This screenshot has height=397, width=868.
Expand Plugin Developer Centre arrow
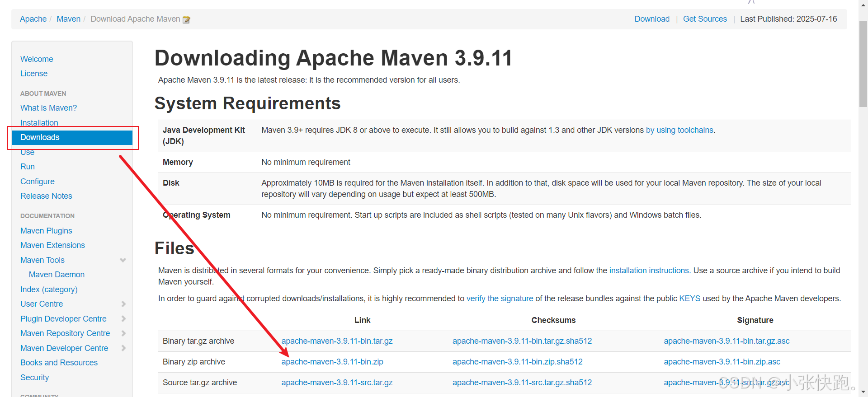point(123,319)
